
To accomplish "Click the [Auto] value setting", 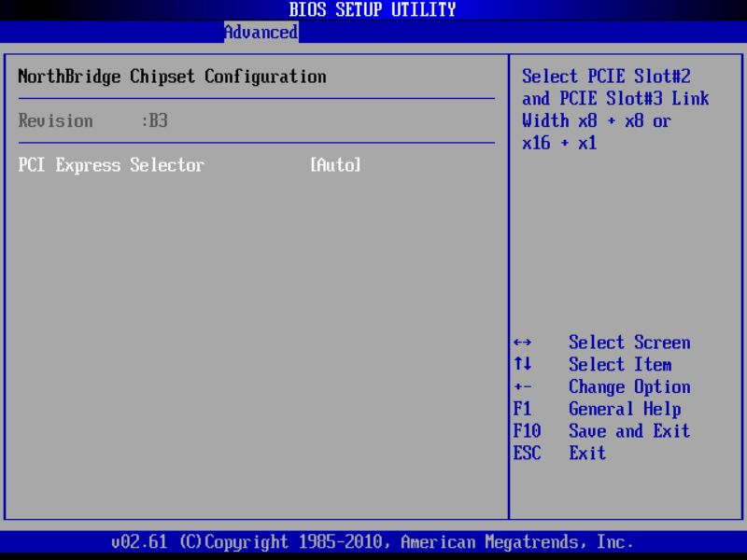I will pos(333,165).
